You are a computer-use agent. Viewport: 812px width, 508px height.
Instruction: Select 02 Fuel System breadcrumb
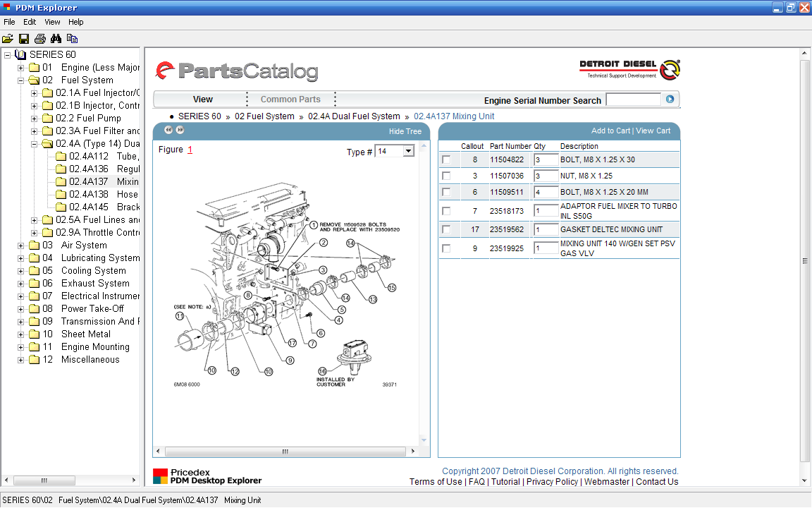(264, 116)
